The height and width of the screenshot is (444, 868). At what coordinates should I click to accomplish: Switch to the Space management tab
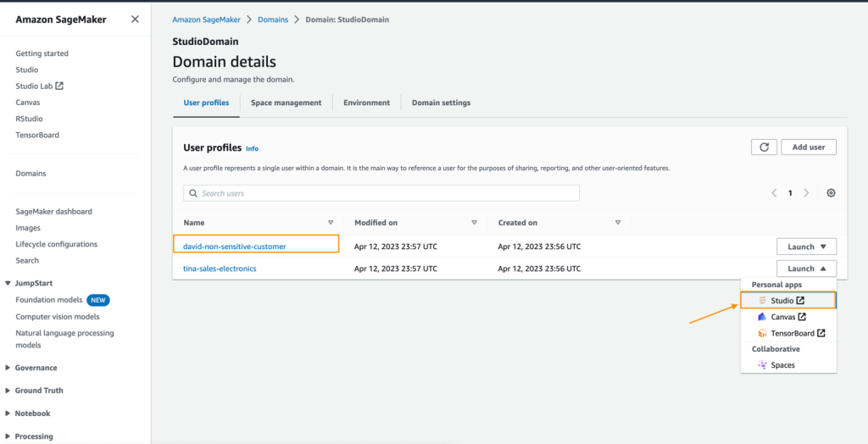pos(286,103)
